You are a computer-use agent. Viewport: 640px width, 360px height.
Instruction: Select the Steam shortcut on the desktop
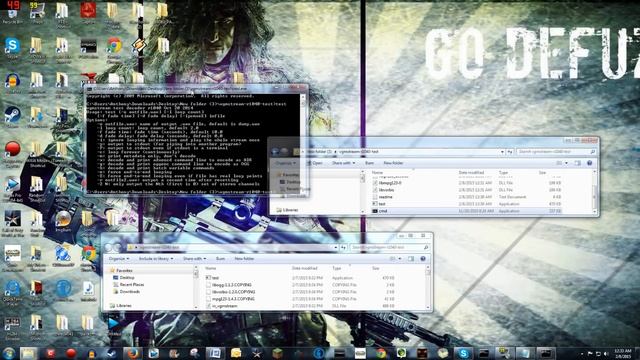point(12,116)
